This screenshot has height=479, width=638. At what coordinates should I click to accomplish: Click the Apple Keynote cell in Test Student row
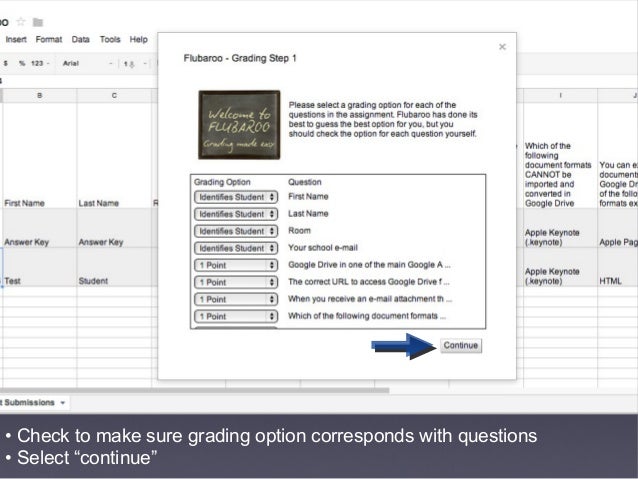(560, 267)
